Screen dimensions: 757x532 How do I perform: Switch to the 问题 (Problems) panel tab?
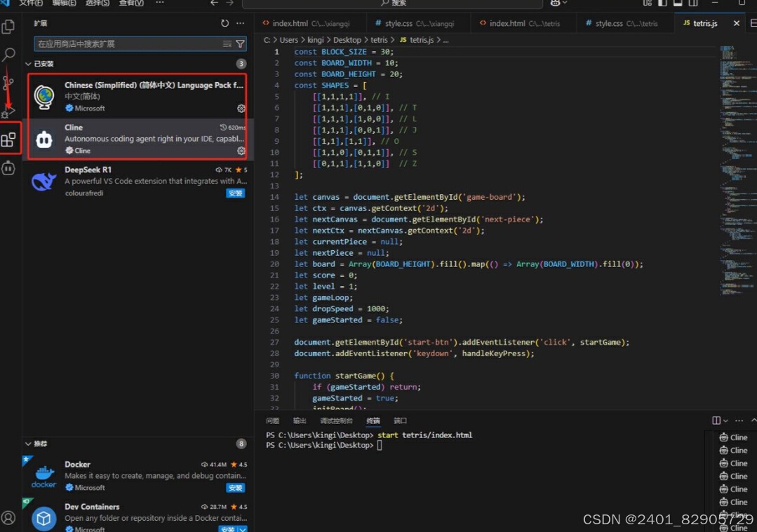click(x=272, y=421)
